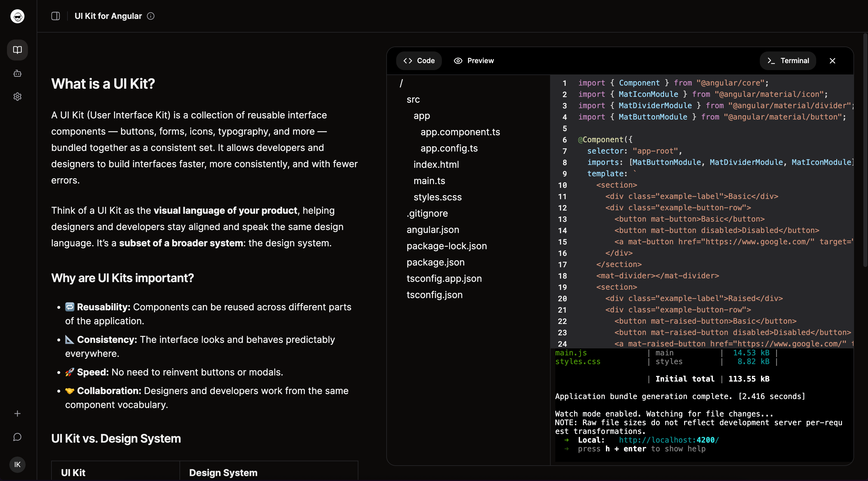This screenshot has height=481, width=868.
Task: Open the chat bubble icon
Action: pos(17,437)
